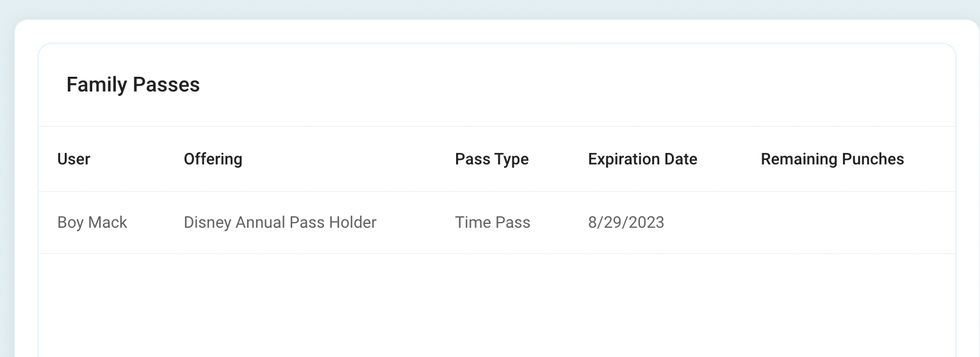Screen dimensions: 980x357
Task: Sort by Expiration Date column header
Action: [642, 159]
